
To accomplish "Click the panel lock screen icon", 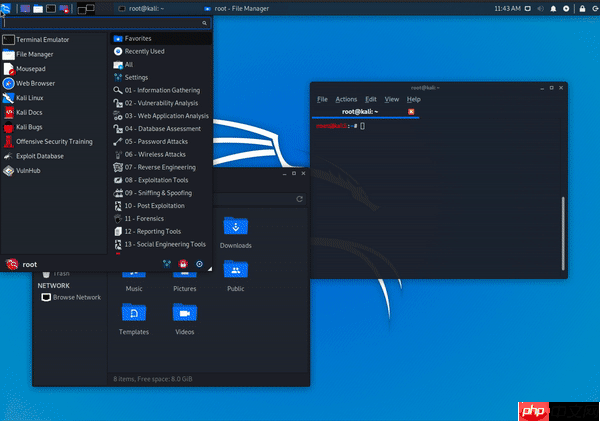I will tap(582, 8).
